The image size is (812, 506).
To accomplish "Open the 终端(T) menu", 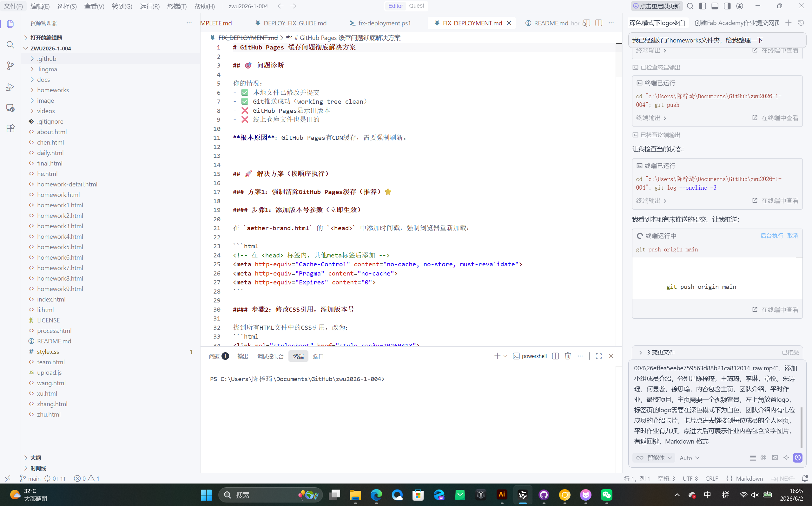I will pos(177,6).
